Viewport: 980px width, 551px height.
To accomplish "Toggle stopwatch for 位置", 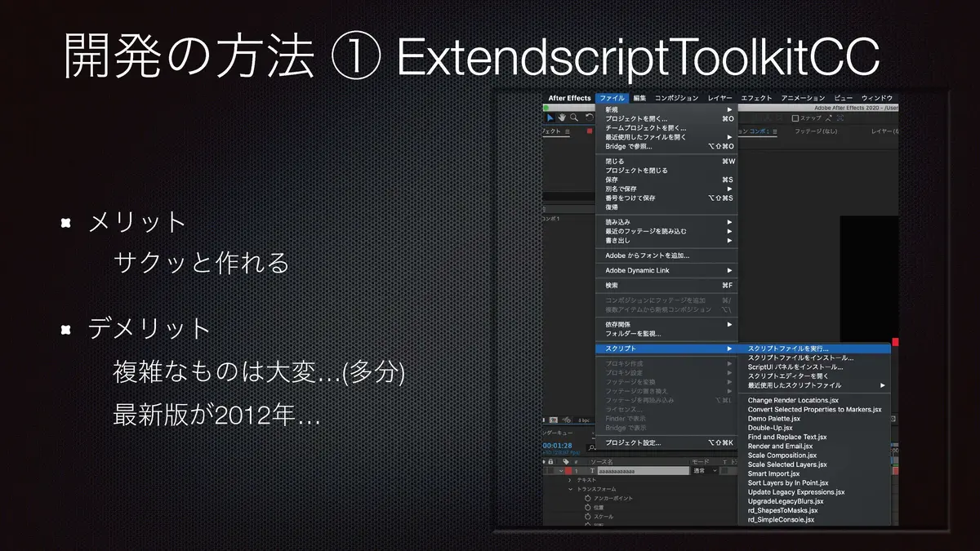I will pos(588,507).
